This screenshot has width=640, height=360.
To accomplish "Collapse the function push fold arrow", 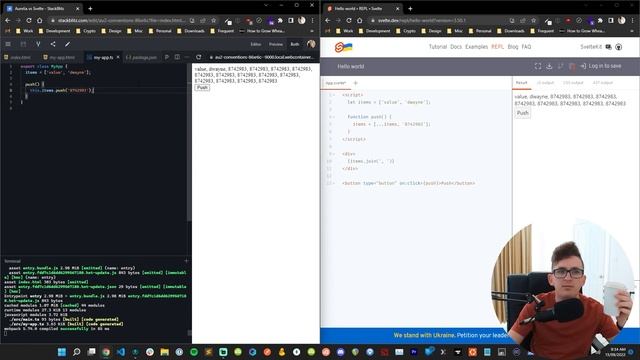I will [334, 117].
